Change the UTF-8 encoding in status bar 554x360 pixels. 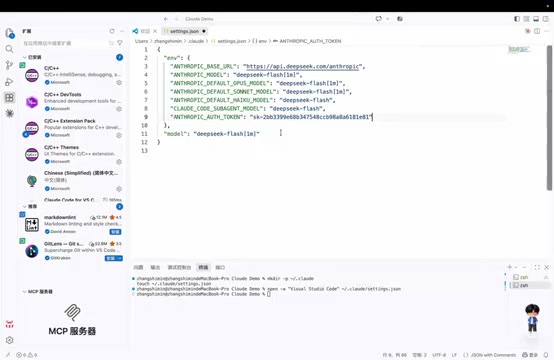point(439,355)
